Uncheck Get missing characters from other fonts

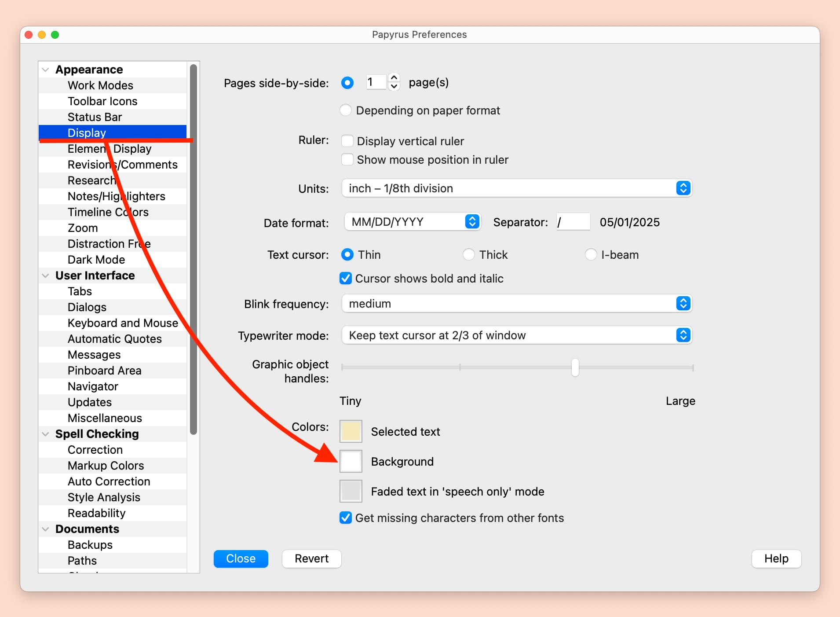point(346,518)
